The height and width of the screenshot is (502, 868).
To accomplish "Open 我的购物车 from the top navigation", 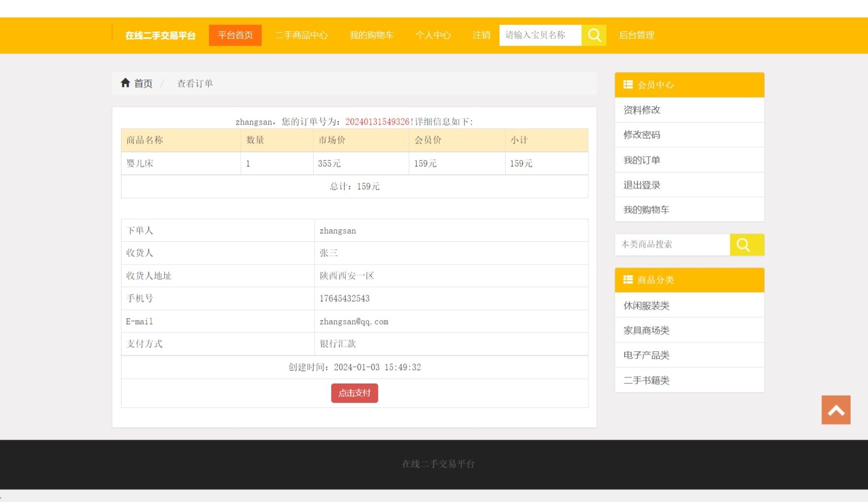I will [x=371, y=35].
